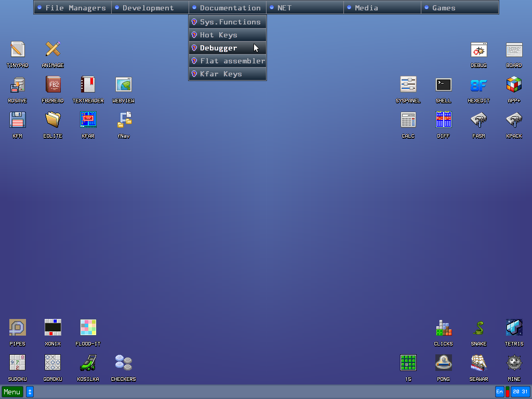Open the CALC calculator icon
This screenshot has height=399, width=532.
(408, 120)
